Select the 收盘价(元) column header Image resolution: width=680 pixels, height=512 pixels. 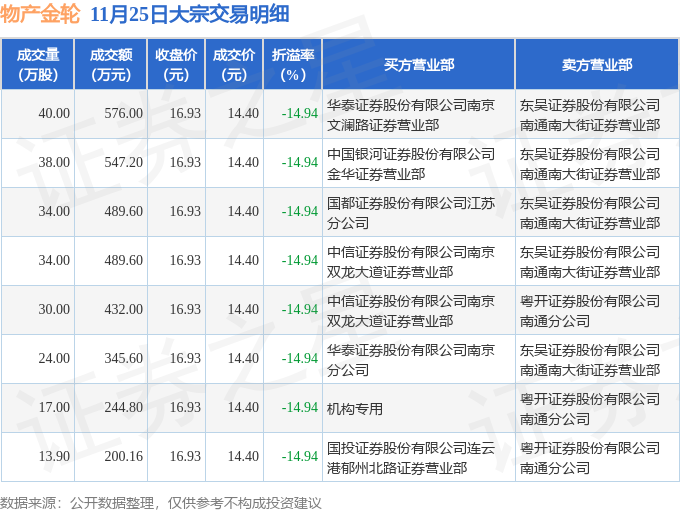coord(176,65)
